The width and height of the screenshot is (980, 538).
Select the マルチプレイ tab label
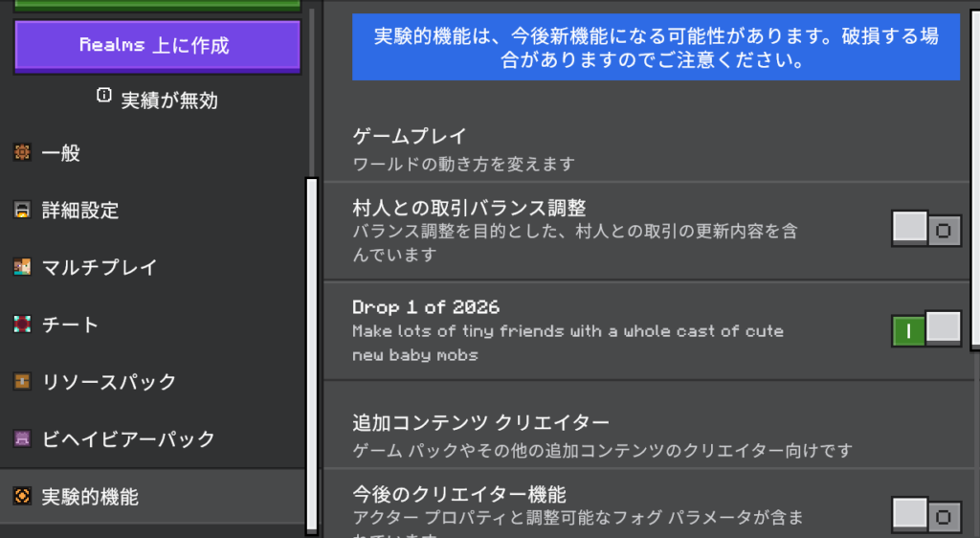100,268
